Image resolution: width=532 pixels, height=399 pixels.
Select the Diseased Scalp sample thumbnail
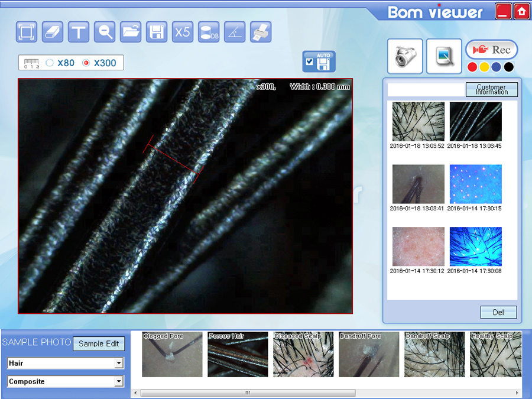303,355
